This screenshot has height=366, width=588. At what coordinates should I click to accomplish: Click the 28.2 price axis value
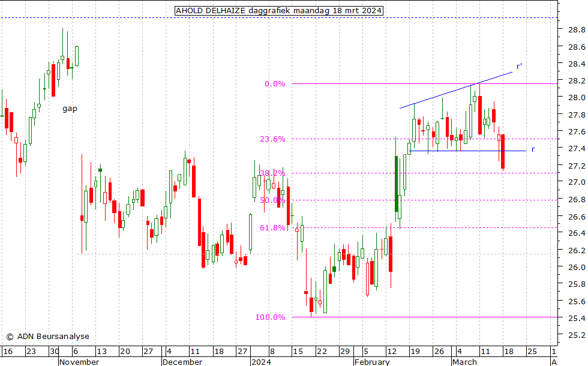pos(577,80)
